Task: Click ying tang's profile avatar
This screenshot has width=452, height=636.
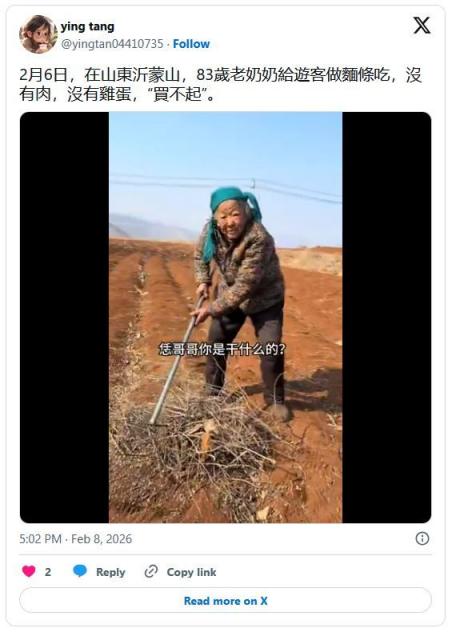Action: [x=38, y=34]
